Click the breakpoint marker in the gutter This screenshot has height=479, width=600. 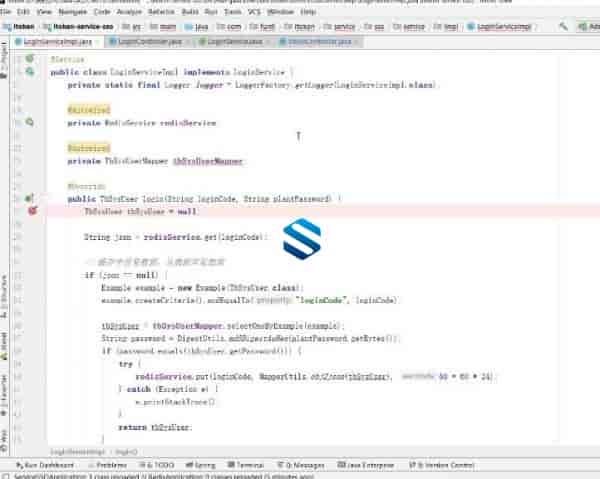(32, 212)
